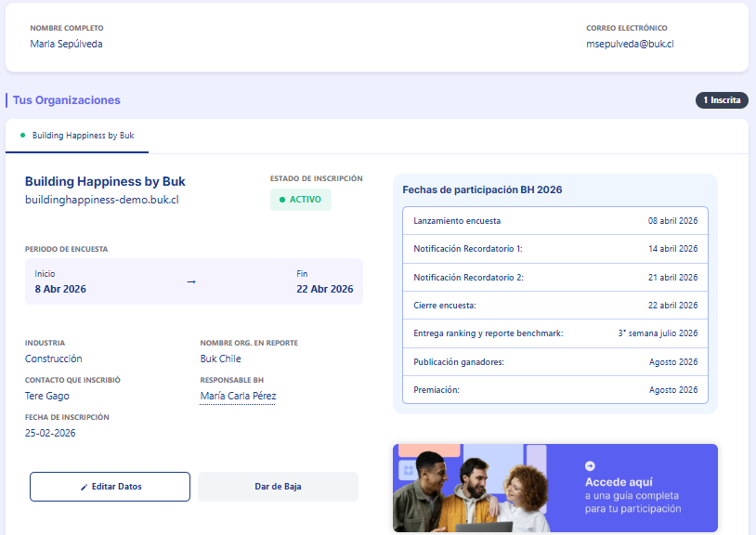Viewport: 756px width, 535px height.
Task: Click the msepulveda@buk.cl email address
Action: [x=630, y=44]
